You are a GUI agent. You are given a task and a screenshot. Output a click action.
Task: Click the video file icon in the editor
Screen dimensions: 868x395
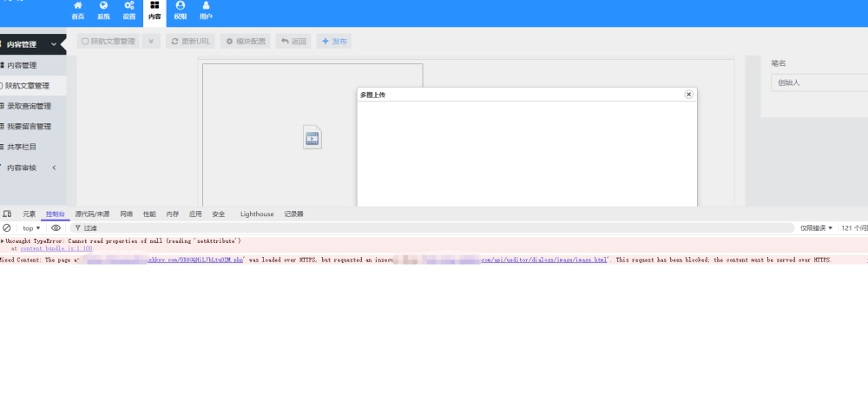point(312,137)
